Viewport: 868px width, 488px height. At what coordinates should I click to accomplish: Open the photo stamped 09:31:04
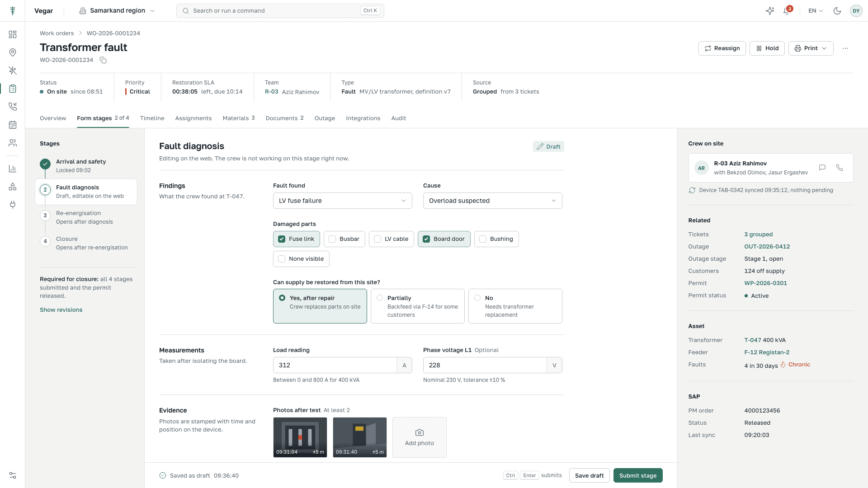coord(300,437)
